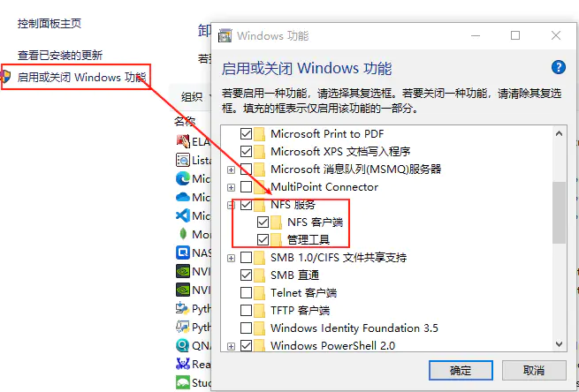
Task: Select the Windows Features title bar icon
Action: pyautogui.click(x=225, y=36)
